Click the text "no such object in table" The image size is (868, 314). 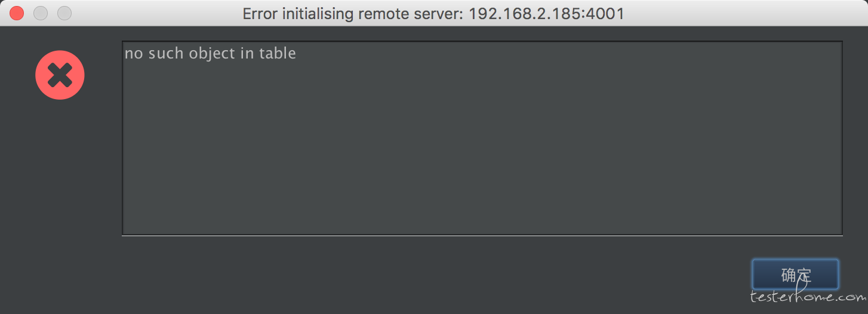click(x=210, y=54)
